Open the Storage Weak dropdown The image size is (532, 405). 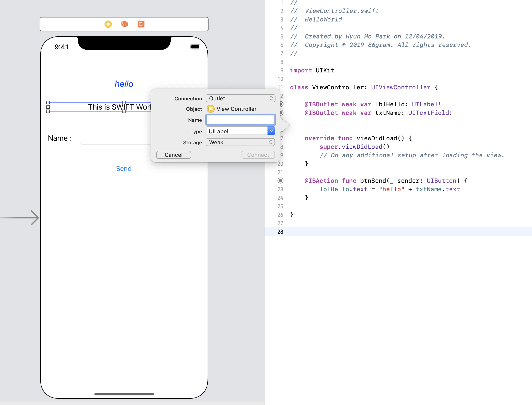click(x=240, y=142)
